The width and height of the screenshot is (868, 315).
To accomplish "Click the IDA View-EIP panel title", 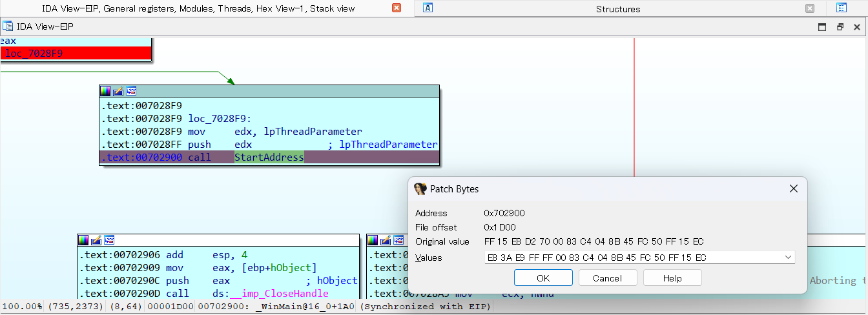I will (x=45, y=26).
